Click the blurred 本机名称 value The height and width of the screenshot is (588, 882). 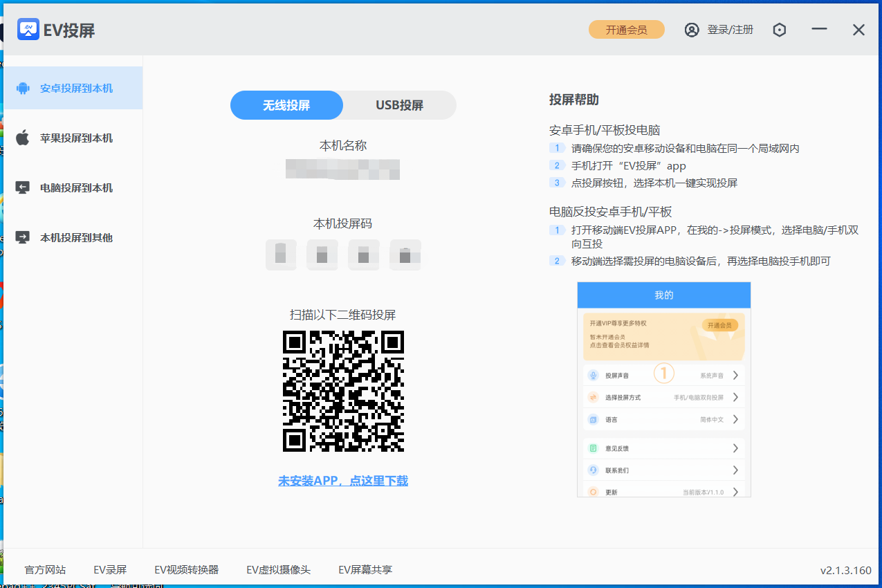coord(343,169)
